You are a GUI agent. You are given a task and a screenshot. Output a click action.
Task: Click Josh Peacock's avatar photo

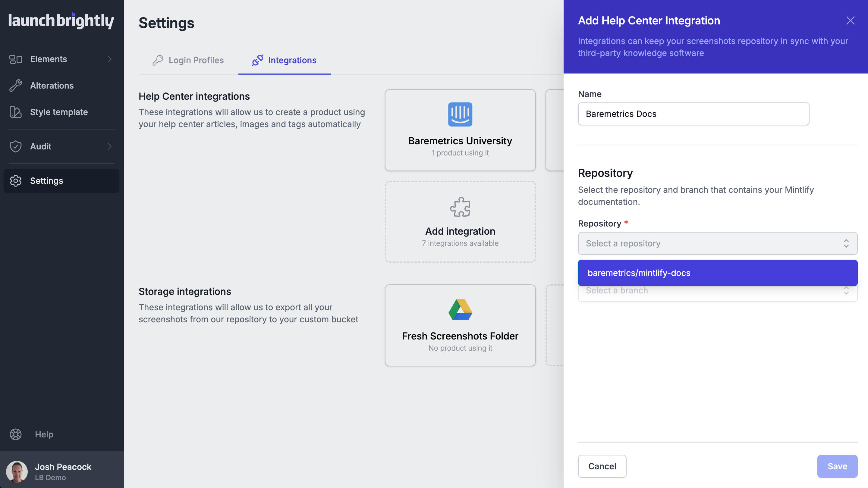point(17,471)
